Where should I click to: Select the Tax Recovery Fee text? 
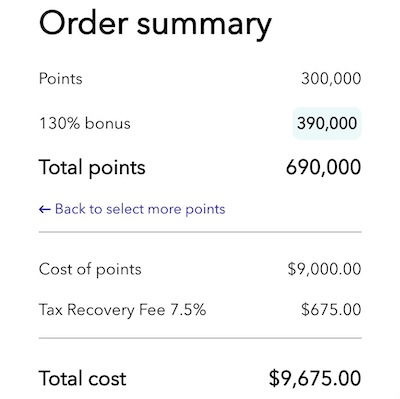pos(102,310)
